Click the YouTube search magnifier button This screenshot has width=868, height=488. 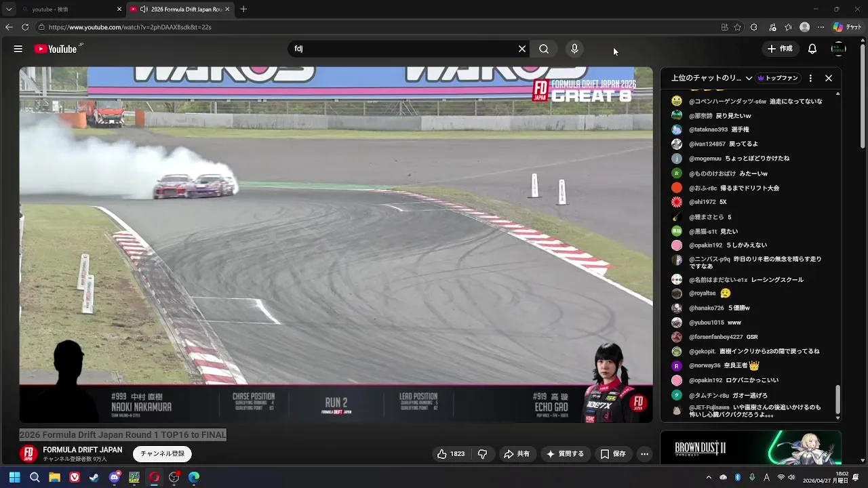[x=544, y=49]
